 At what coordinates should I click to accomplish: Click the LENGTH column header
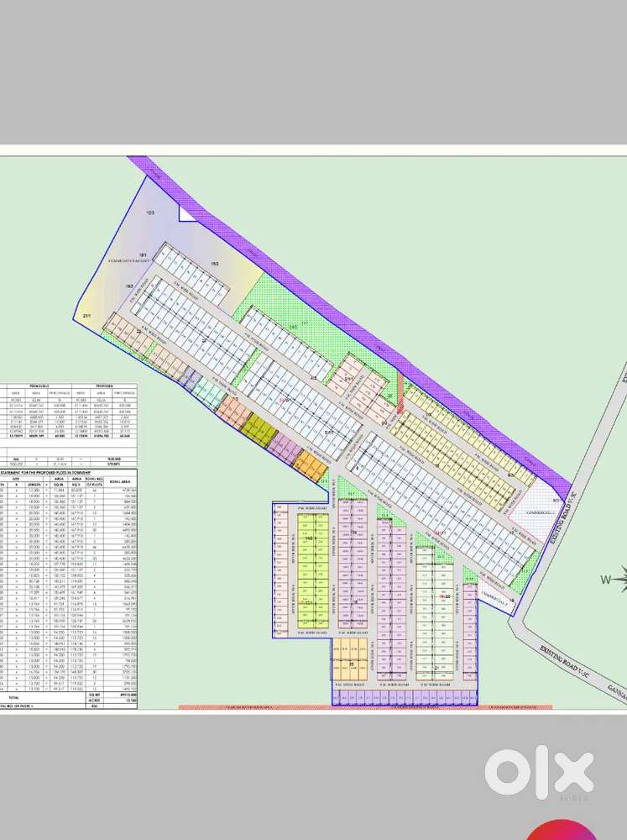tap(34, 485)
